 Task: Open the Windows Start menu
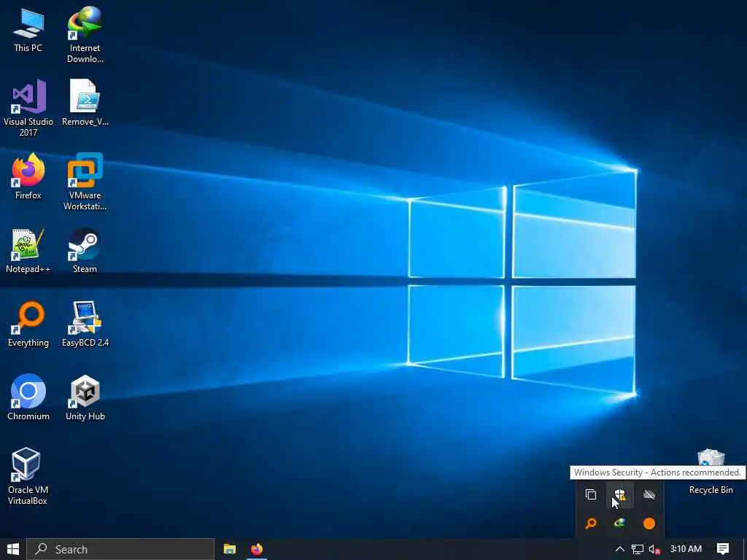click(13, 549)
